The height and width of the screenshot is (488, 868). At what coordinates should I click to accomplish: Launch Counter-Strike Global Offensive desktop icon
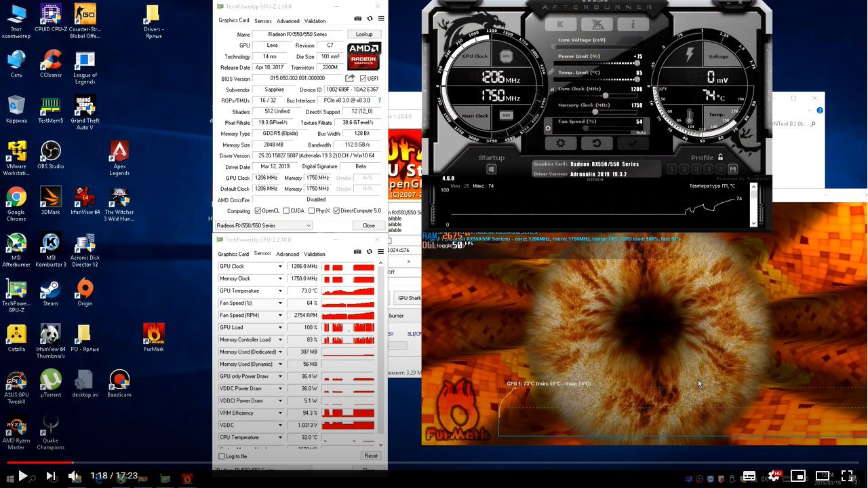coord(85,20)
